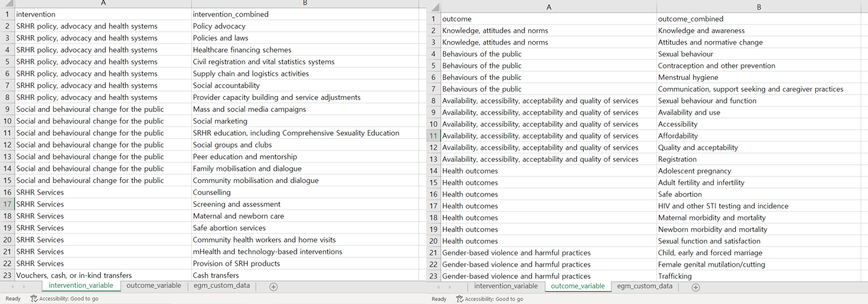The width and height of the screenshot is (868, 304).
Task: Switch to intervention_variable tab in the outcome workbook
Action: tap(506, 286)
